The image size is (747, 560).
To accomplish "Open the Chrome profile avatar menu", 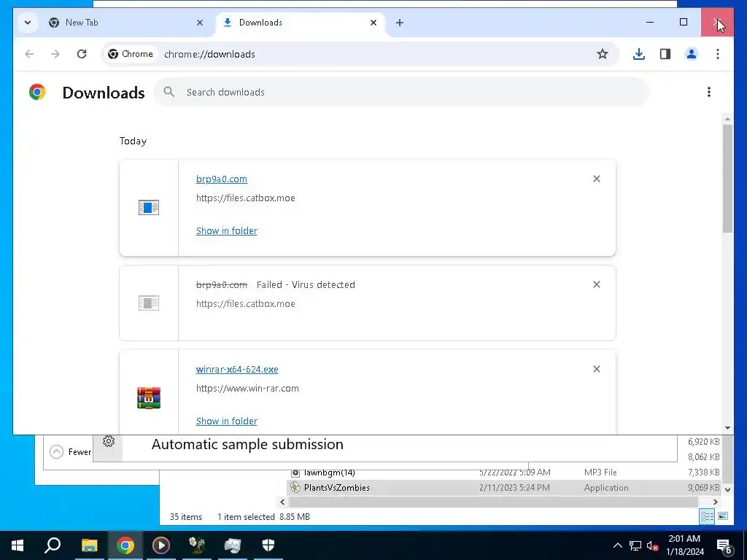I will point(692,54).
